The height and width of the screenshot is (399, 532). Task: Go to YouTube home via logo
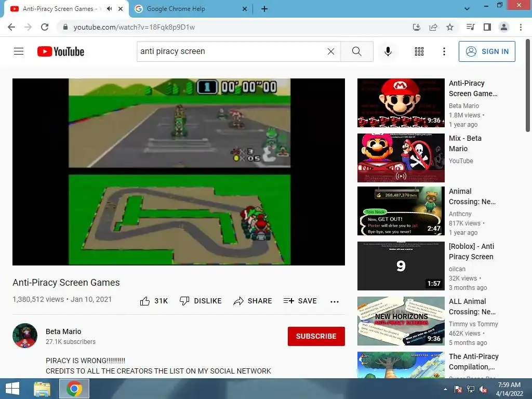click(61, 51)
